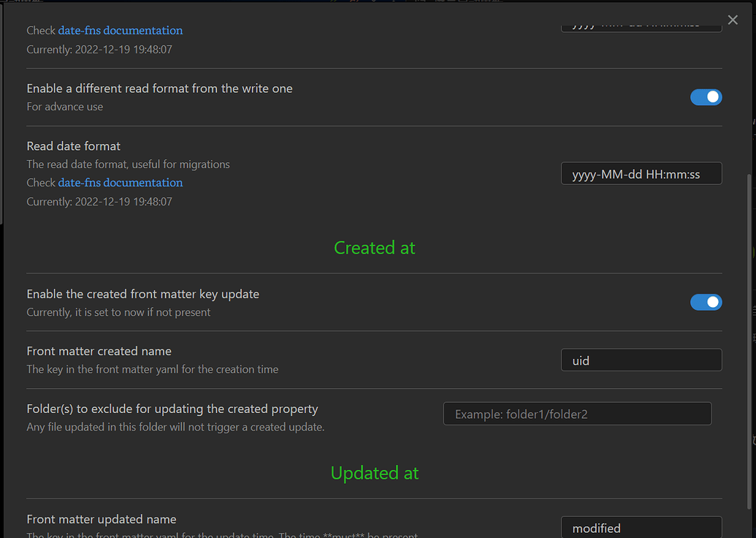Screen dimensions: 756x538
Task: Open date-fns documentation link under Read date format
Action: point(121,183)
